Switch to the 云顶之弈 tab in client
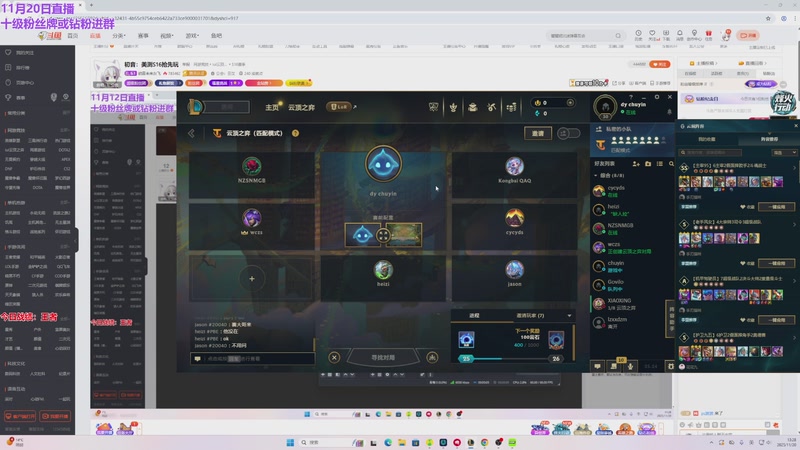This screenshot has width=800, height=450. [x=301, y=107]
